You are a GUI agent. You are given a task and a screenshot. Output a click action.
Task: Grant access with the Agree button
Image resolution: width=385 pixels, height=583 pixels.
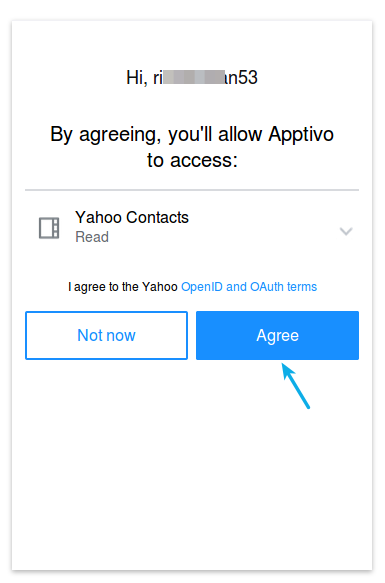pos(277,335)
